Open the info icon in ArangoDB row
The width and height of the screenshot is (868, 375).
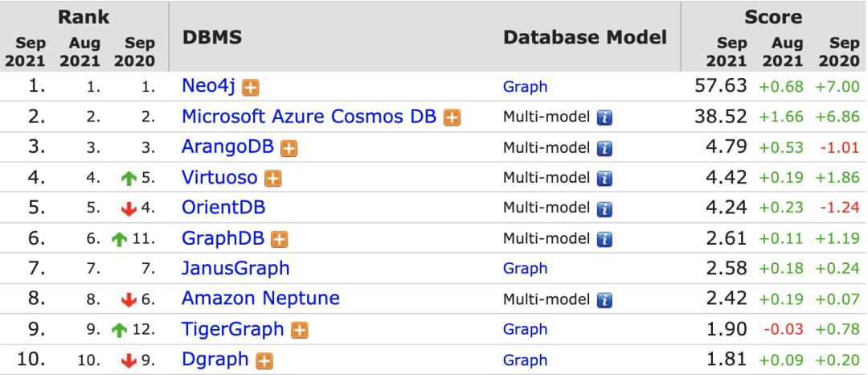point(604,148)
